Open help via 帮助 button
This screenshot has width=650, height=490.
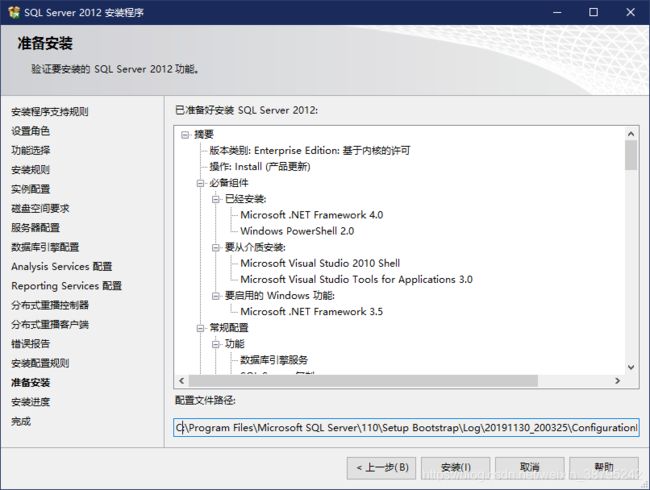tap(604, 468)
